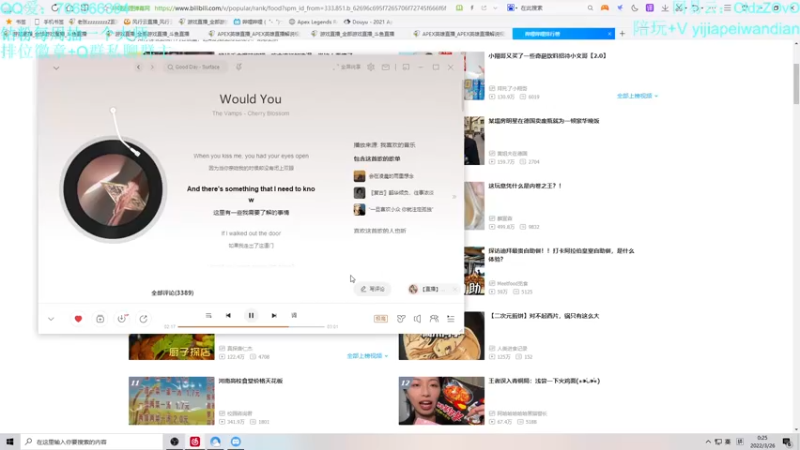This screenshot has width=800, height=450.
Task: Open third playlist containing this song
Action: tap(393, 210)
